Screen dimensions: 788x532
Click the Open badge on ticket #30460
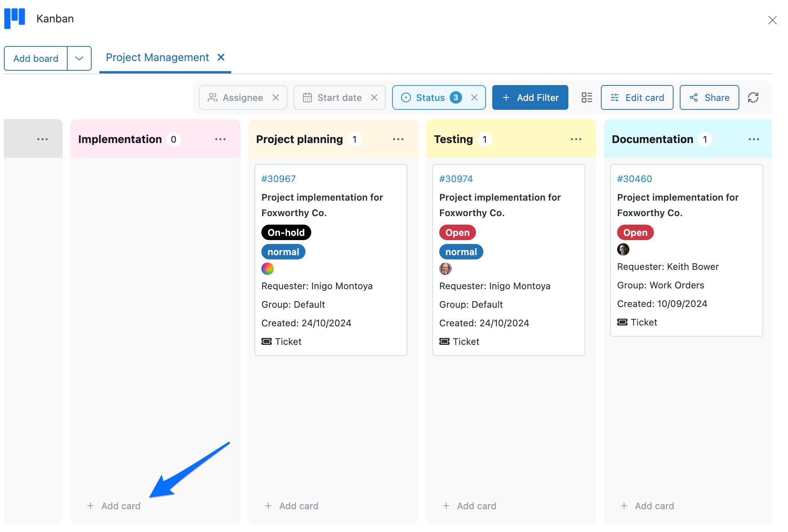[x=635, y=232]
